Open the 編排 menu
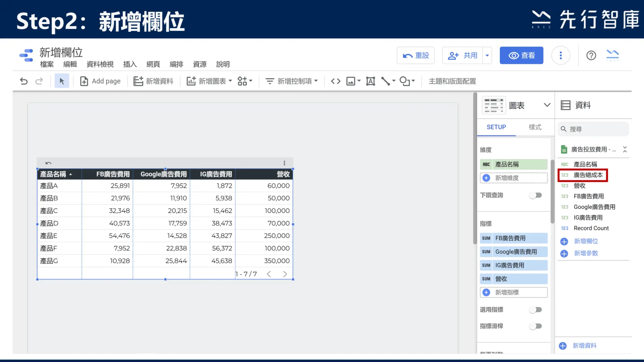This screenshot has height=362, width=644. point(176,64)
